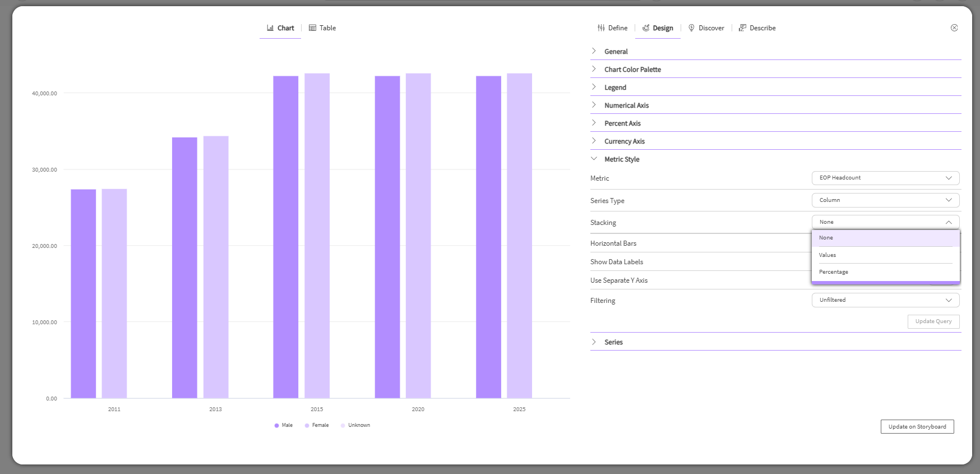Screen dimensions: 980x474
Task: Toggle the Female series in the legend
Action: (x=317, y=425)
